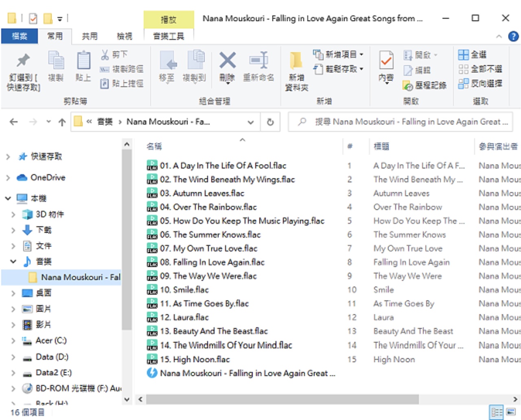Open History (歷程記錄)
The width and height of the screenshot is (521, 420).
tap(425, 85)
